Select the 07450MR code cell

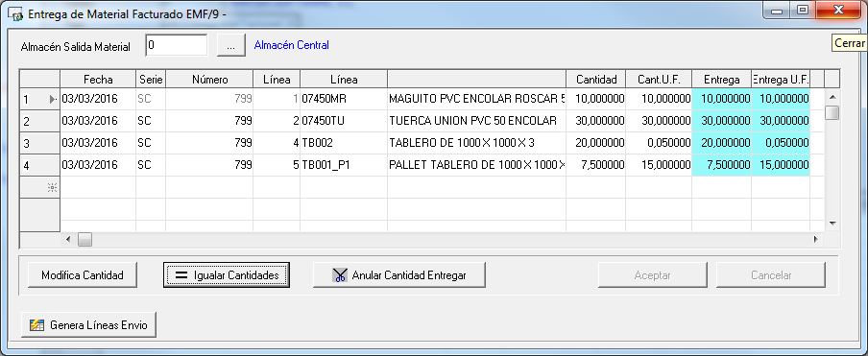pyautogui.click(x=344, y=99)
